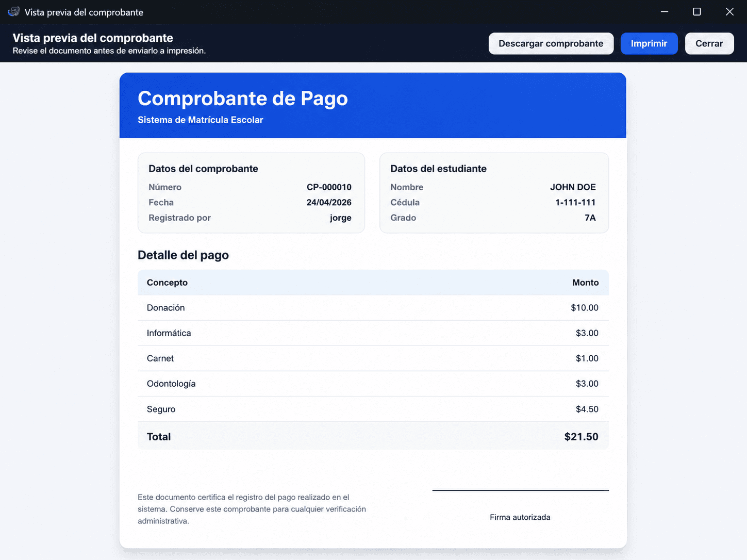Select the Seguro amount $4.50
Viewport: 747px width, 560px height.
point(587,409)
